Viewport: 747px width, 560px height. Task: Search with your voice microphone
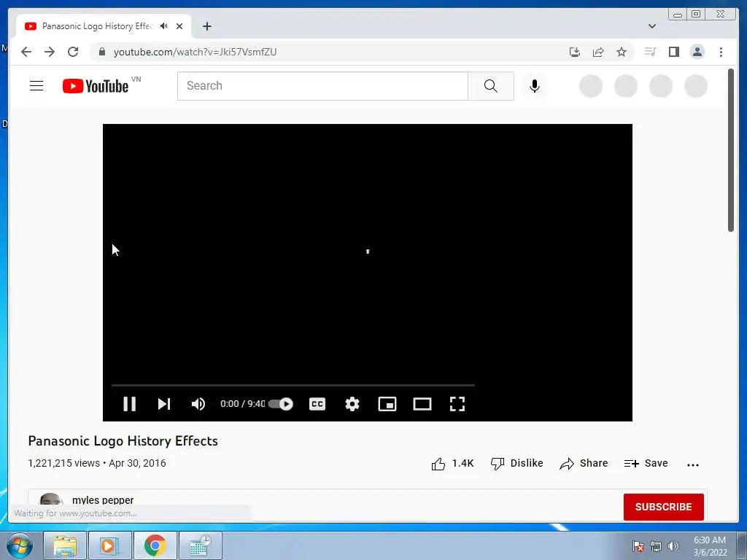[x=535, y=86]
